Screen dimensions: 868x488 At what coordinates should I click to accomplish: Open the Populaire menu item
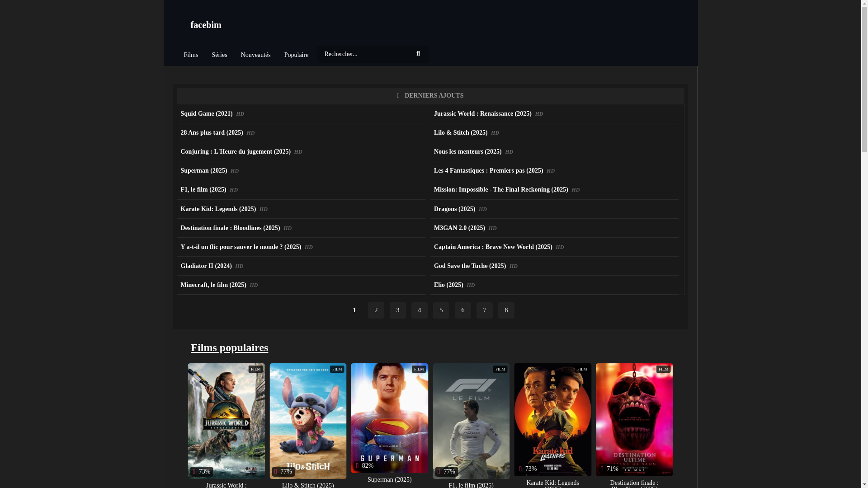[x=296, y=55]
